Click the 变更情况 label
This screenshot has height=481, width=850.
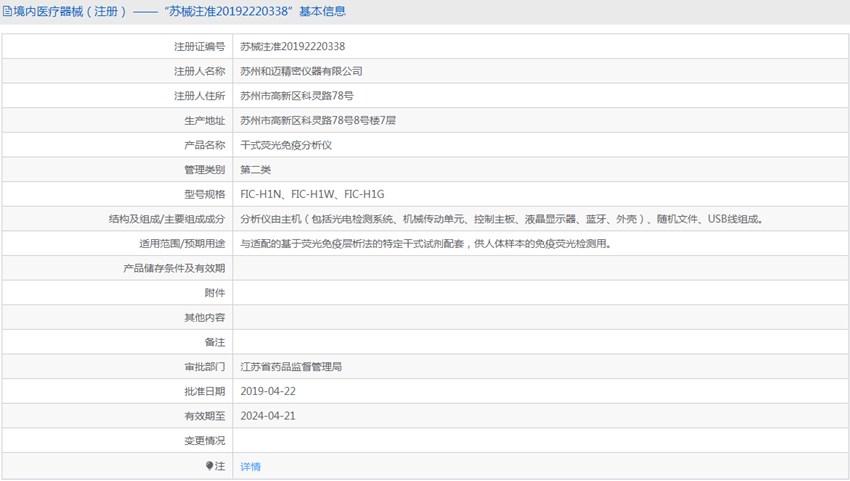204,440
